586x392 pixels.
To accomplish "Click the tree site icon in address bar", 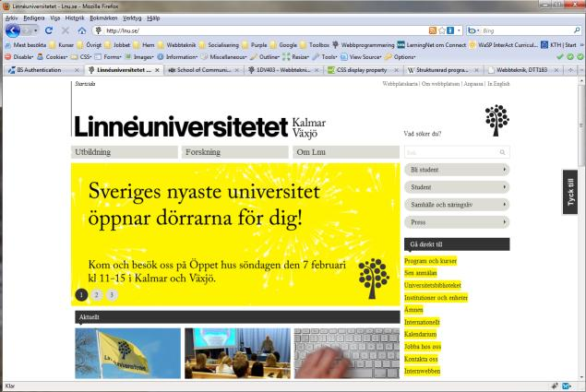I will 99,30.
